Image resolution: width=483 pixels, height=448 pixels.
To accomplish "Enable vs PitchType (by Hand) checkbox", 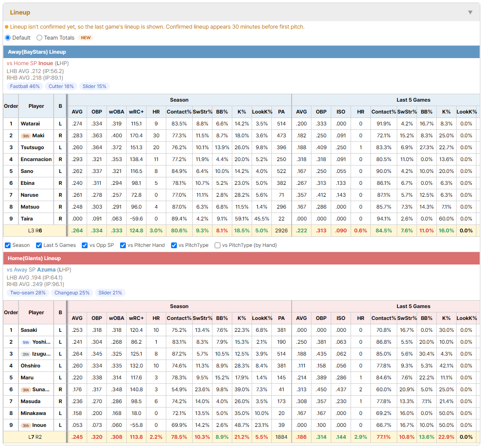I will 217,245.
